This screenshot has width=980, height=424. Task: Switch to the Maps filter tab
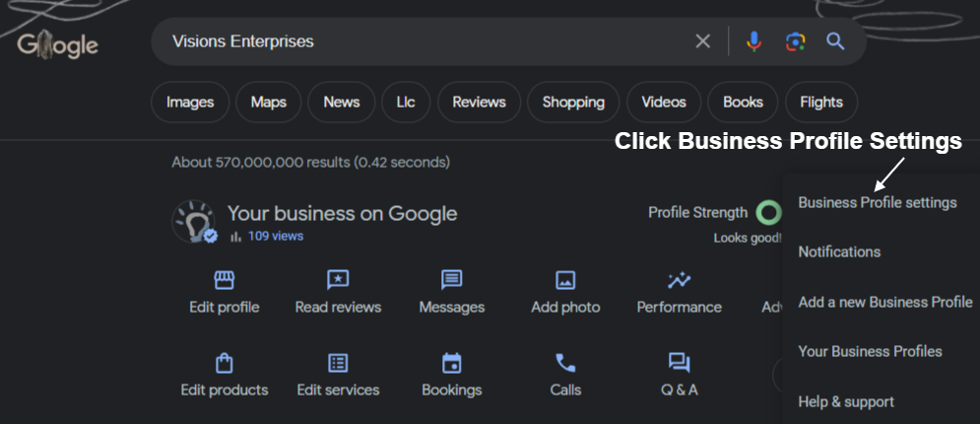tap(269, 102)
